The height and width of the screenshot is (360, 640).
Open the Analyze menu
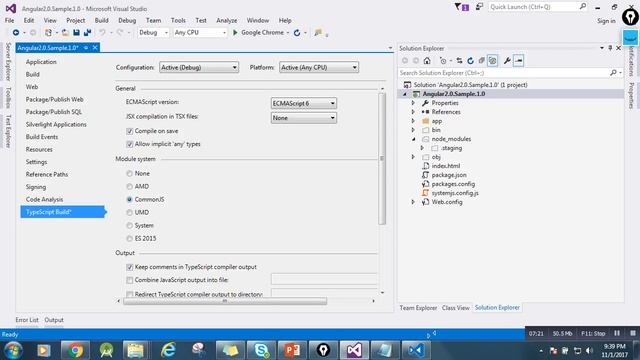227,20
